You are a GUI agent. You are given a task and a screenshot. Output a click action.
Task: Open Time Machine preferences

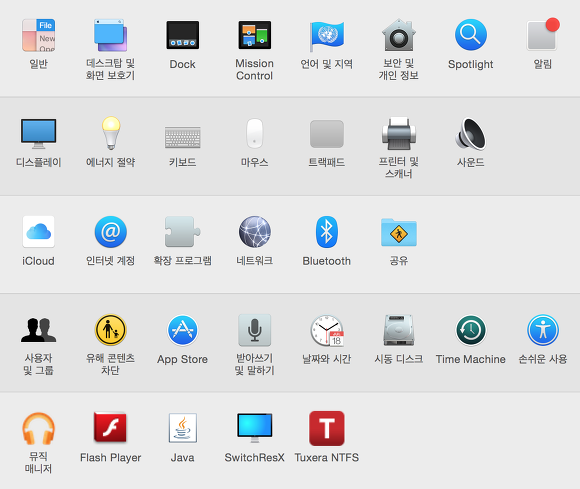471,330
